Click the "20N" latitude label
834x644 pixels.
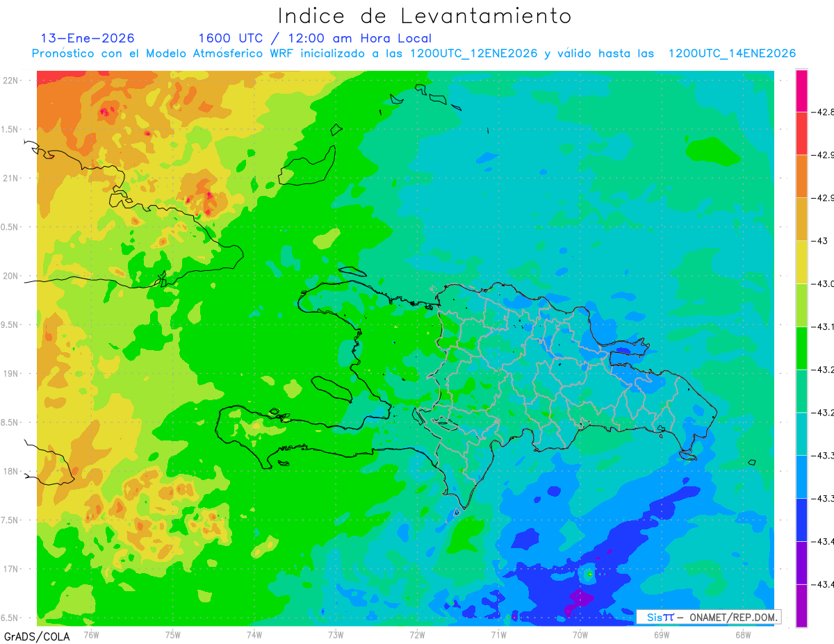12,276
